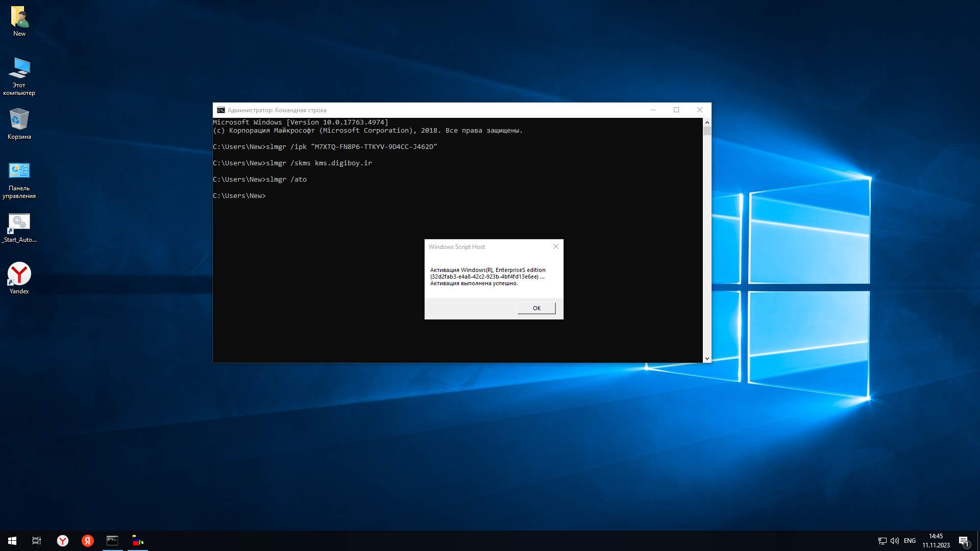Click the colorful taskbar app icon
Screen dimensions: 980x551
[138, 541]
